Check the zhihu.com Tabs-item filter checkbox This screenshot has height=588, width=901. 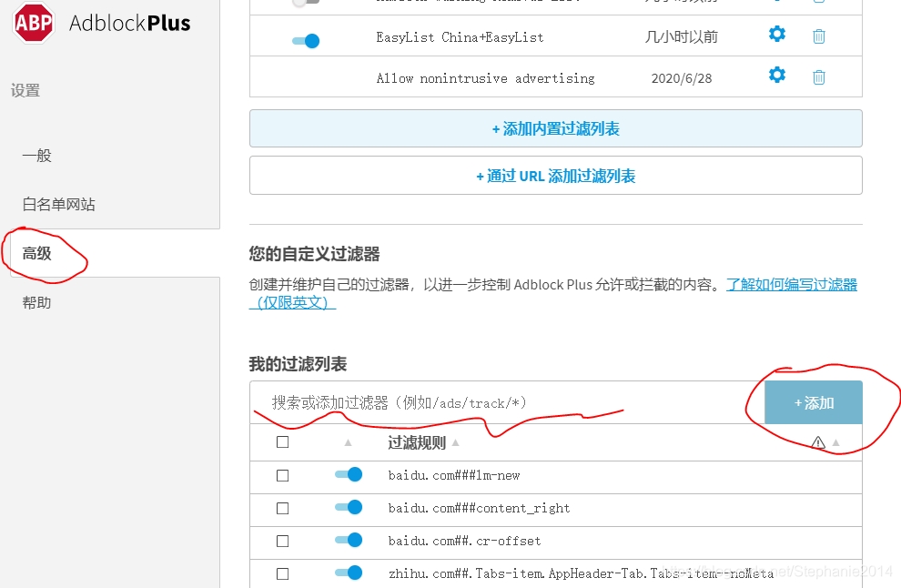(x=282, y=573)
